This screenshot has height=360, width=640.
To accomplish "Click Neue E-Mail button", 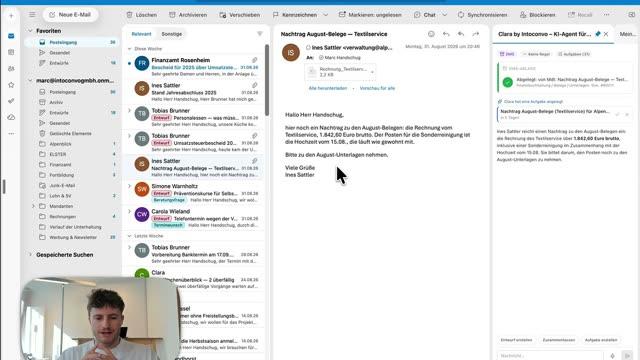I will (70, 15).
